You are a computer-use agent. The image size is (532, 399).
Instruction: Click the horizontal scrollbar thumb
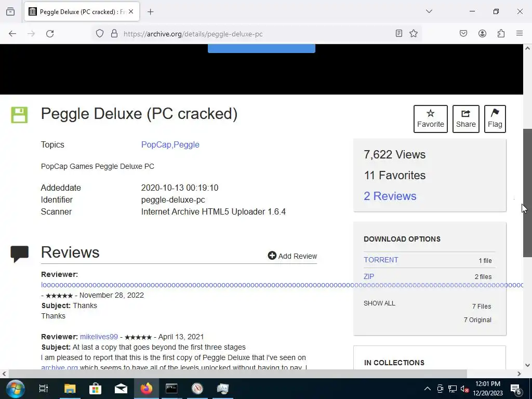237,374
